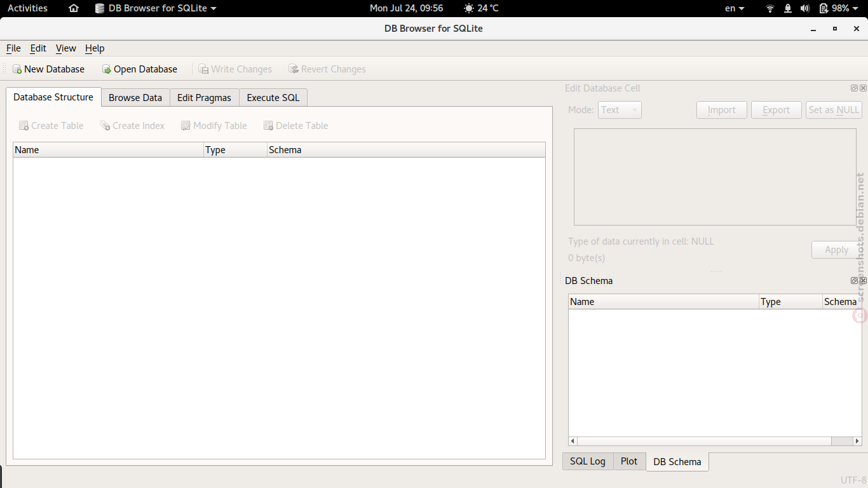Float the Edit Database Cell panel
Image resolution: width=868 pixels, height=488 pixels.
pos(854,88)
